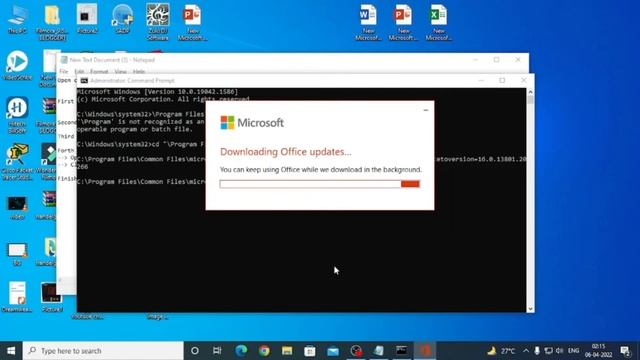Screen dimensions: 640x360
Task: Open the volume tray icon
Action: click(560, 351)
